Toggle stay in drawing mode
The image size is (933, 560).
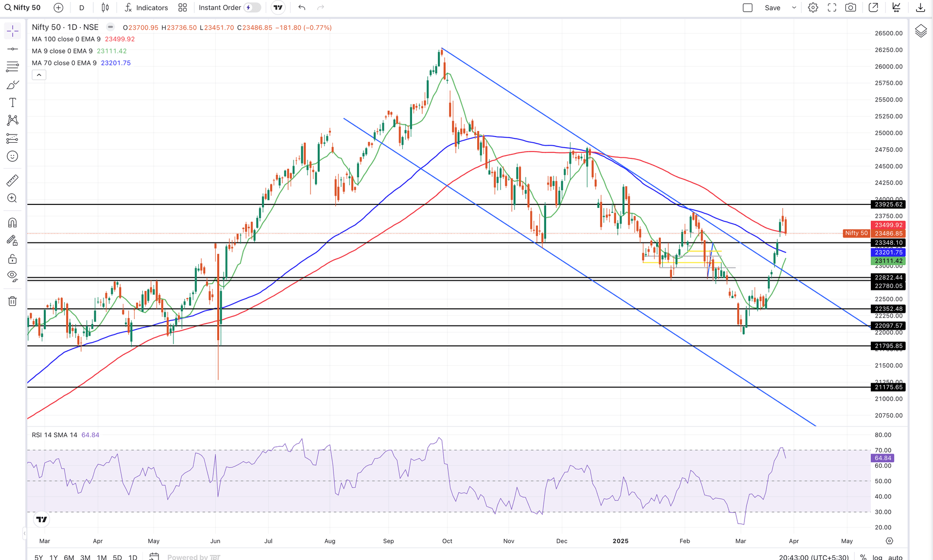point(13,241)
